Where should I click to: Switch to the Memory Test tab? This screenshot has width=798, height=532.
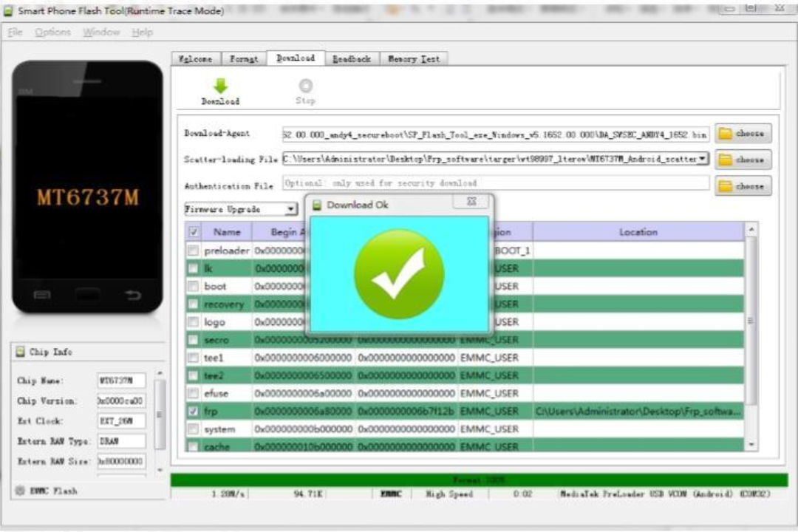(x=414, y=59)
